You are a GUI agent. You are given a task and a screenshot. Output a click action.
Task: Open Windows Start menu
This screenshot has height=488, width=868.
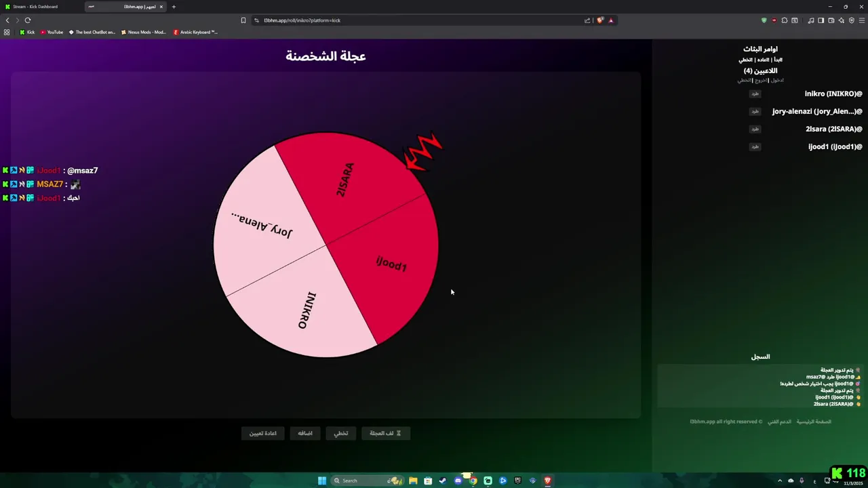pos(322,481)
